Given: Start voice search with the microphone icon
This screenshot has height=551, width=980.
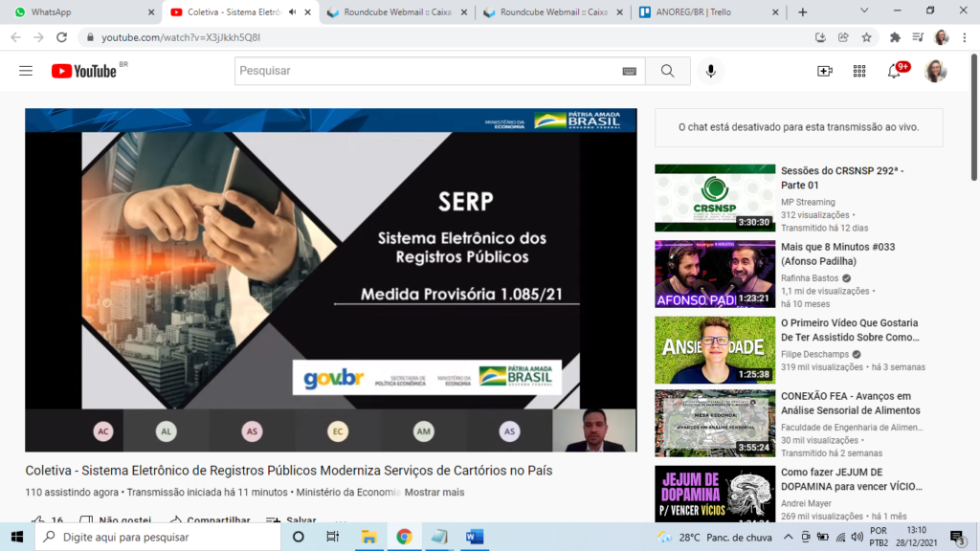Looking at the screenshot, I should pos(710,71).
